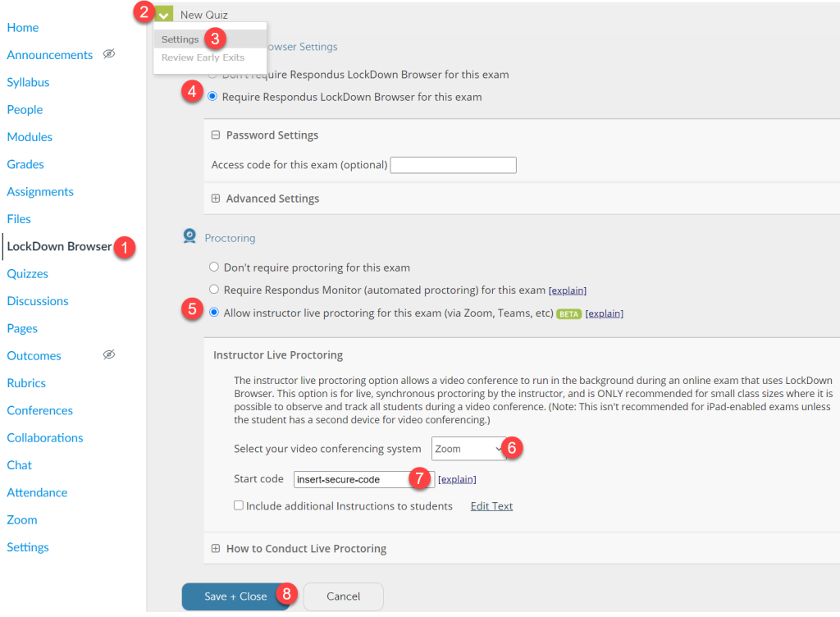Open the green quiz actions chevron menu
840x617 pixels.
162,13
